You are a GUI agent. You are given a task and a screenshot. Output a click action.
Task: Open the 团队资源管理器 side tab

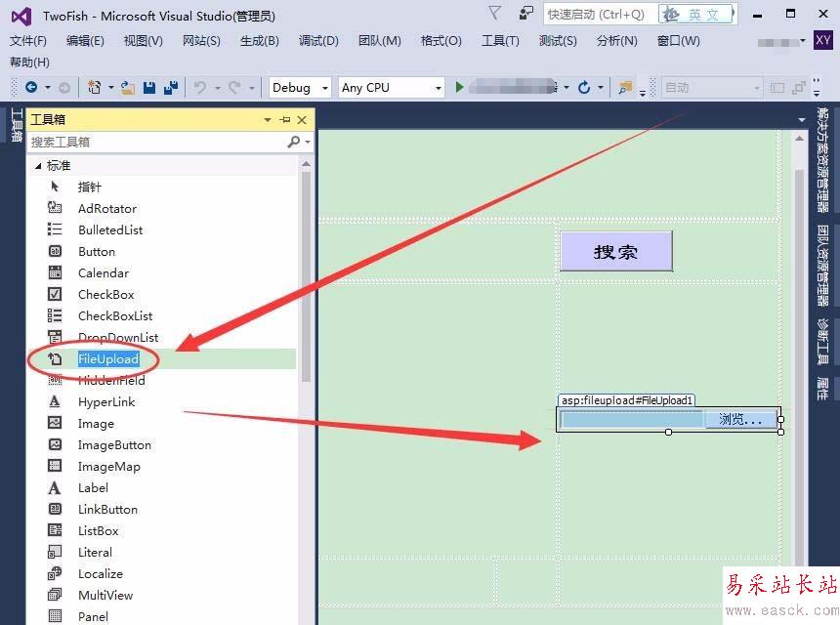click(822, 266)
